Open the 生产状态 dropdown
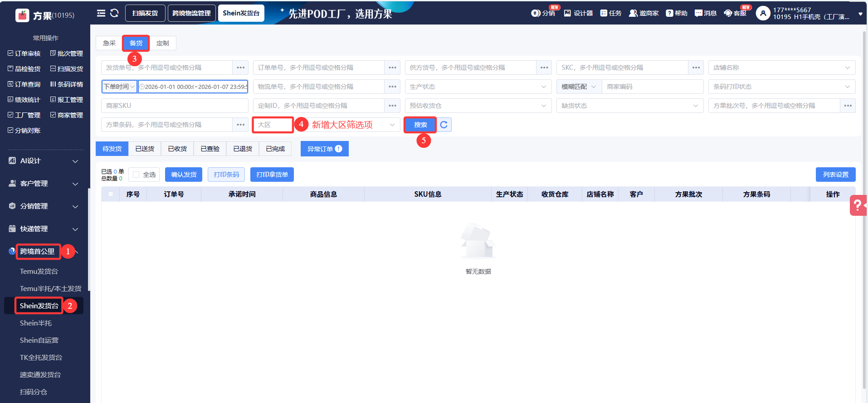Viewport: 868px width, 403px height. [x=478, y=87]
